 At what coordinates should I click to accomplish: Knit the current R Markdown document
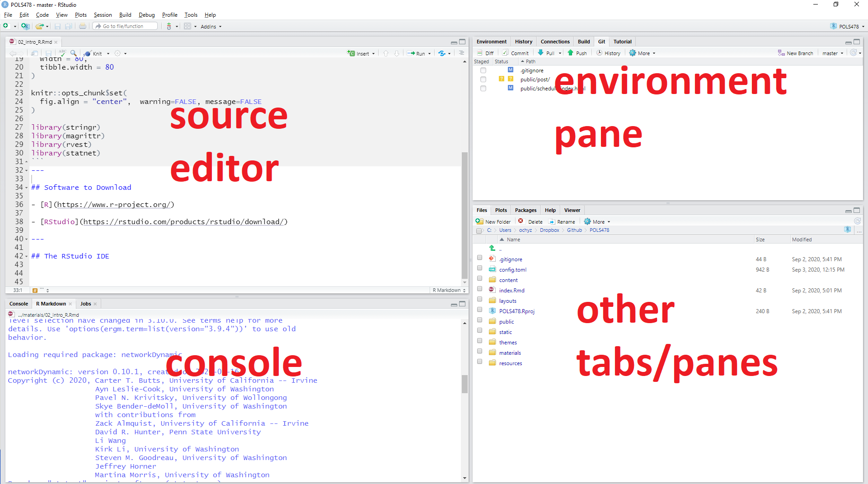(x=93, y=53)
